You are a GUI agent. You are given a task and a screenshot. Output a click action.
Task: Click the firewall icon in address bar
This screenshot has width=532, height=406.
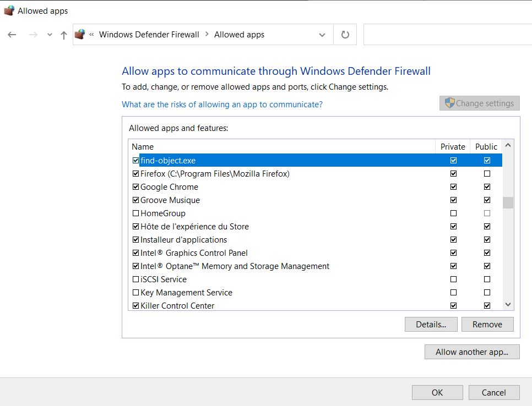(x=80, y=35)
